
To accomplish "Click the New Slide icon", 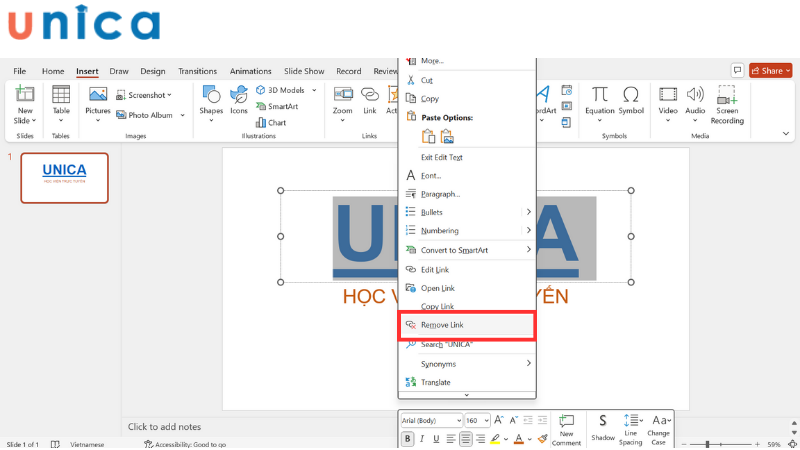I will point(24,94).
